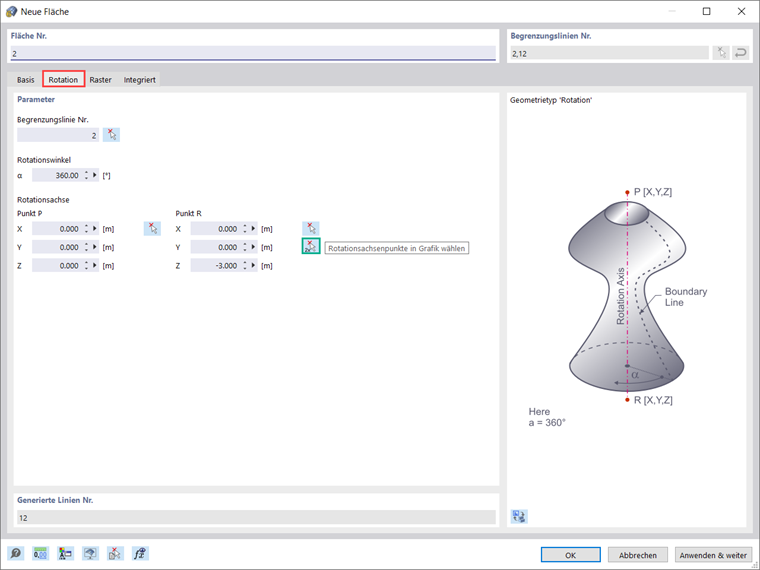Expand the arrow menu next to α value

coord(95,175)
